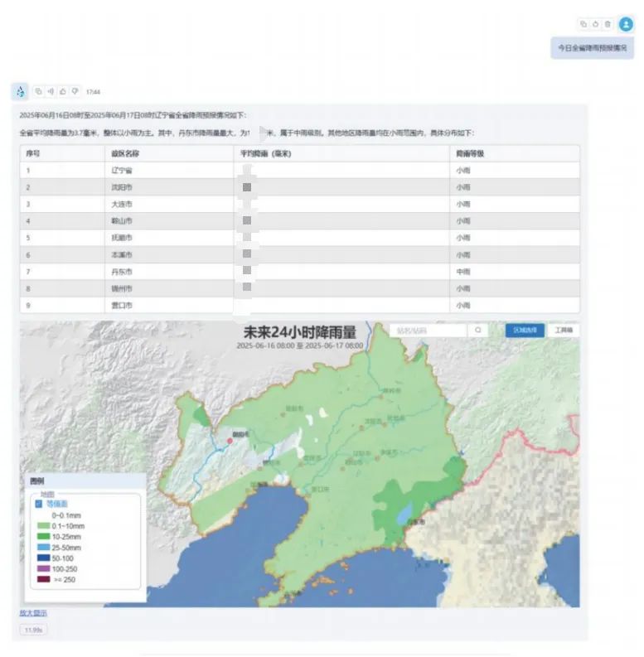Copy the user message with copy icon
644x657 pixels.
pos(584,24)
